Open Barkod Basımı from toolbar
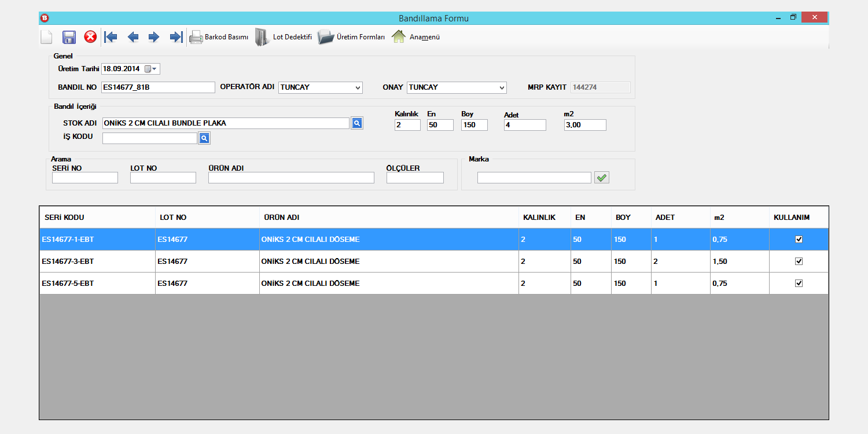The image size is (868, 434). click(x=219, y=37)
